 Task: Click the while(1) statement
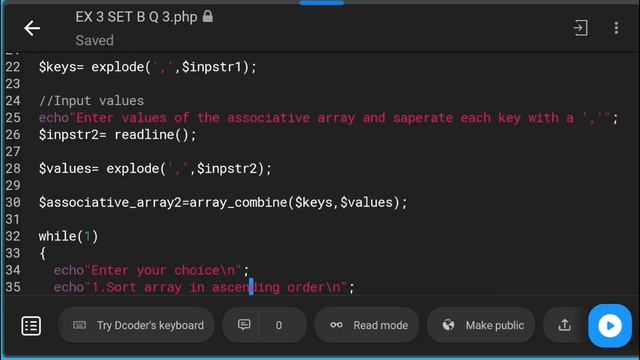pos(68,236)
